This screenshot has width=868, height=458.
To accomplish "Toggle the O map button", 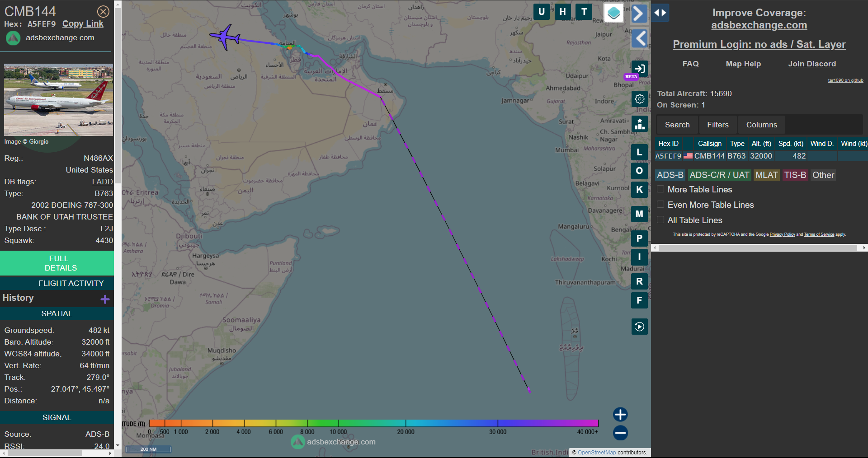I will 639,171.
